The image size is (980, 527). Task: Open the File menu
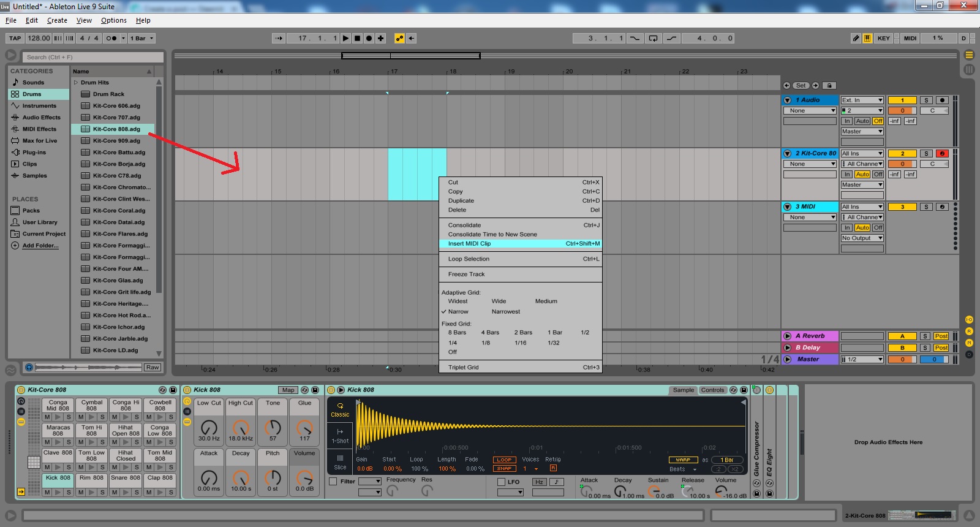click(x=11, y=20)
